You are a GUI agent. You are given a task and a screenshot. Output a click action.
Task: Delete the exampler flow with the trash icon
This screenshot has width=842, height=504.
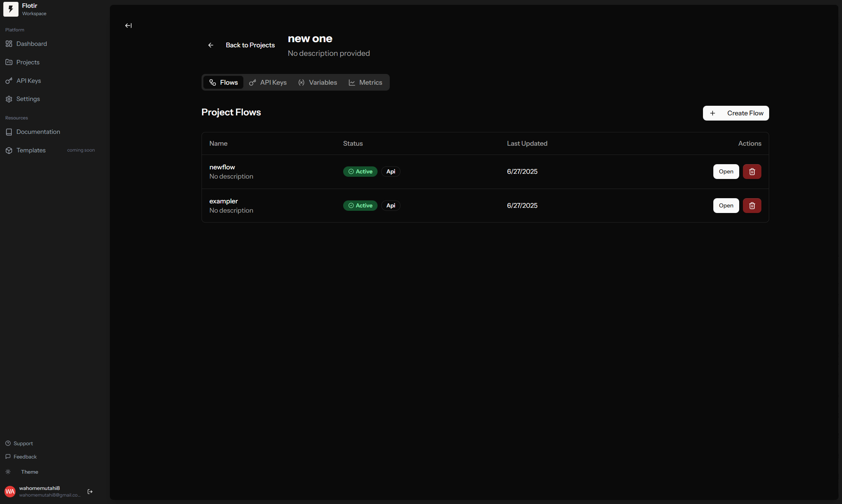click(x=752, y=206)
